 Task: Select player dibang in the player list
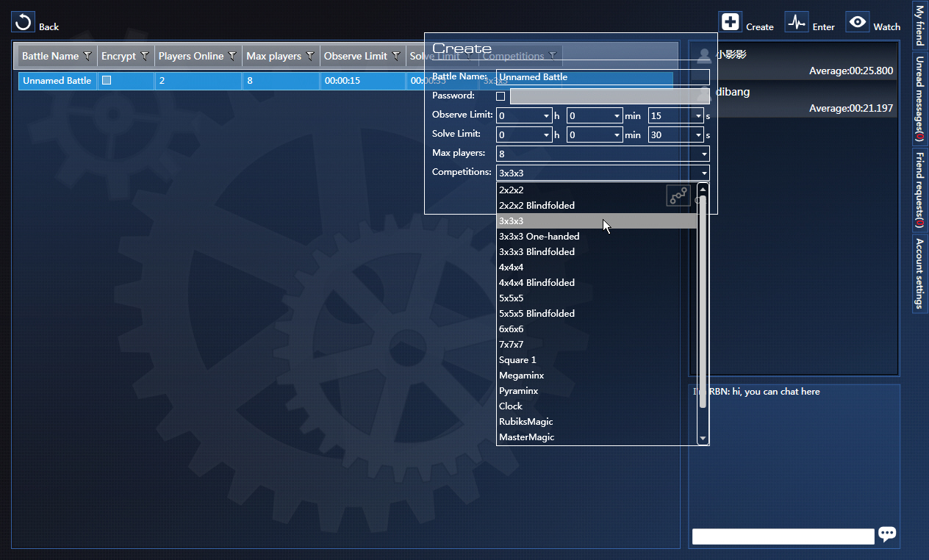(794, 99)
